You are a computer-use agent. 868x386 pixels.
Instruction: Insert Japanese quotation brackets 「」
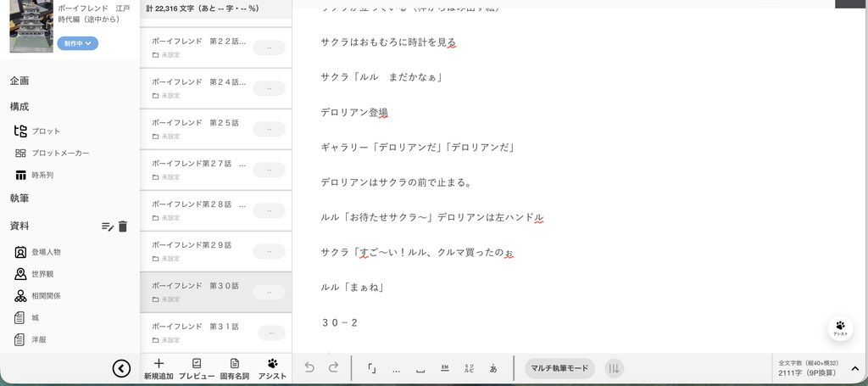click(372, 369)
